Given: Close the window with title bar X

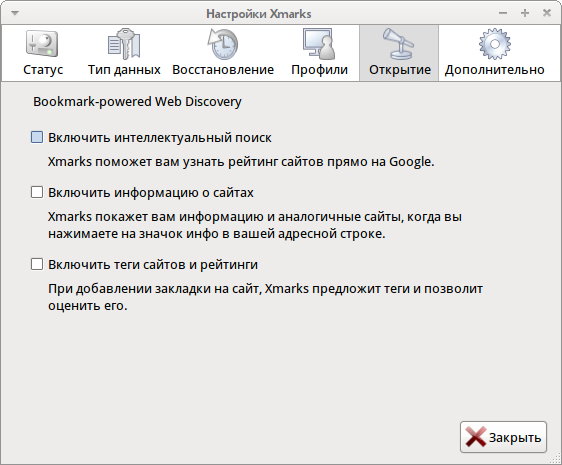Looking at the screenshot, I should pos(547,13).
